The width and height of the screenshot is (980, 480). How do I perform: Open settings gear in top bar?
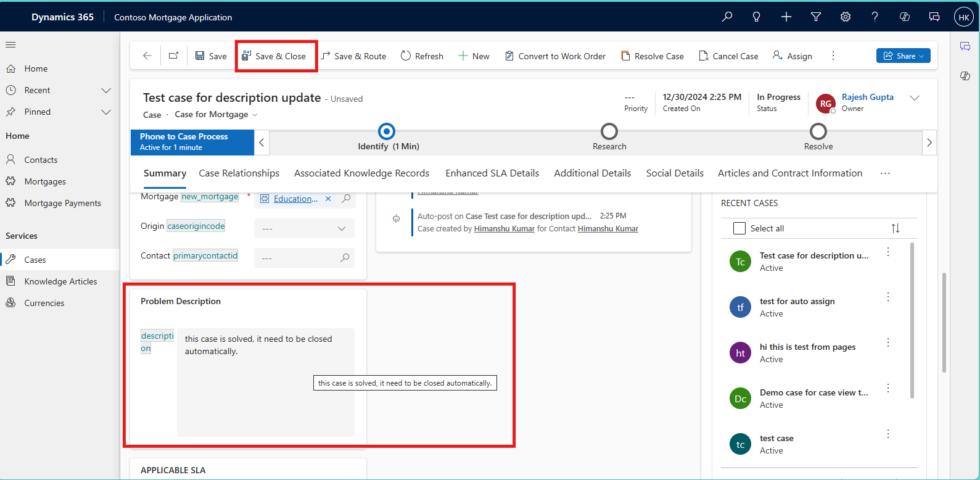point(846,17)
